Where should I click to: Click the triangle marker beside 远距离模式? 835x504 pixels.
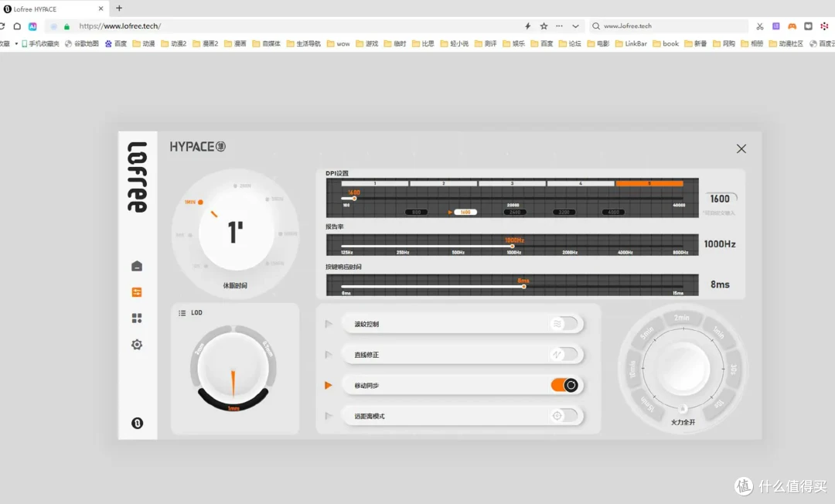(x=329, y=416)
